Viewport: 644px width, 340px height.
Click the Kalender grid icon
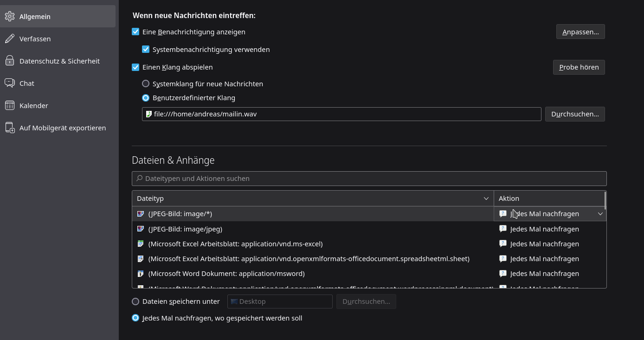[x=10, y=105]
